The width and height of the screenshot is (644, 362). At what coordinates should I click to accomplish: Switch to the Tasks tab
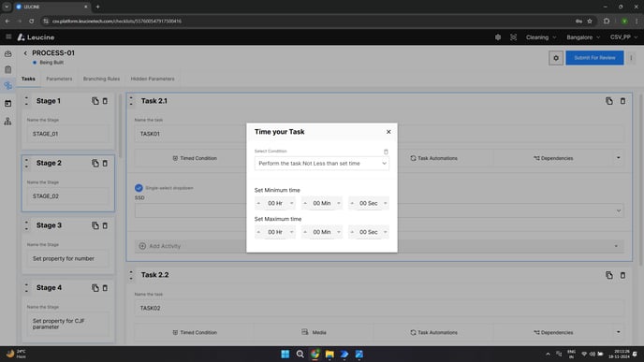[x=28, y=79]
